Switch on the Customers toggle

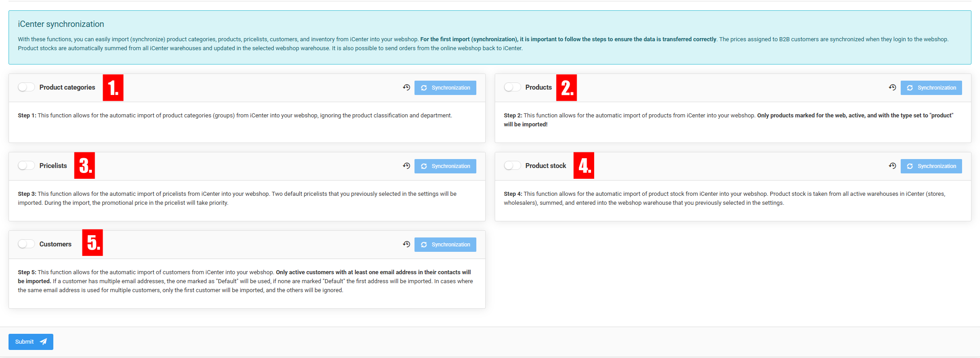click(26, 244)
